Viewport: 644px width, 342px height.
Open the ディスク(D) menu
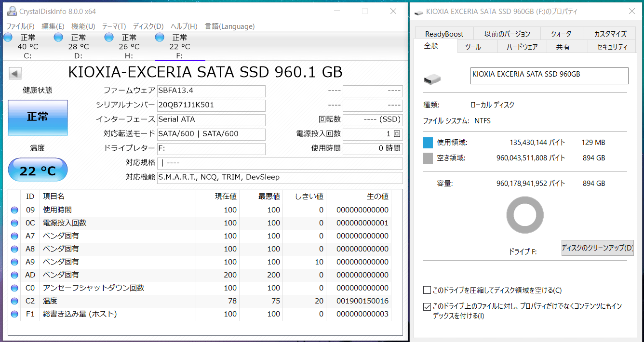[148, 26]
